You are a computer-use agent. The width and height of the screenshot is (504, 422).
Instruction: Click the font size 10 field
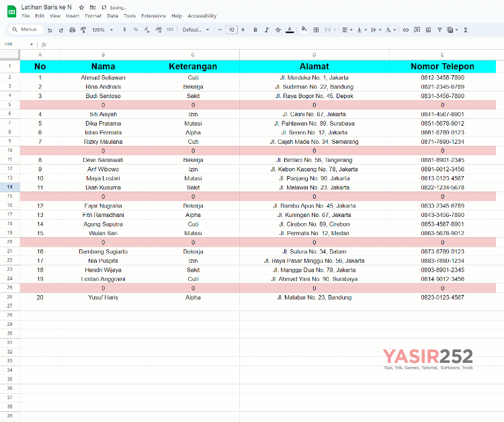coord(231,30)
